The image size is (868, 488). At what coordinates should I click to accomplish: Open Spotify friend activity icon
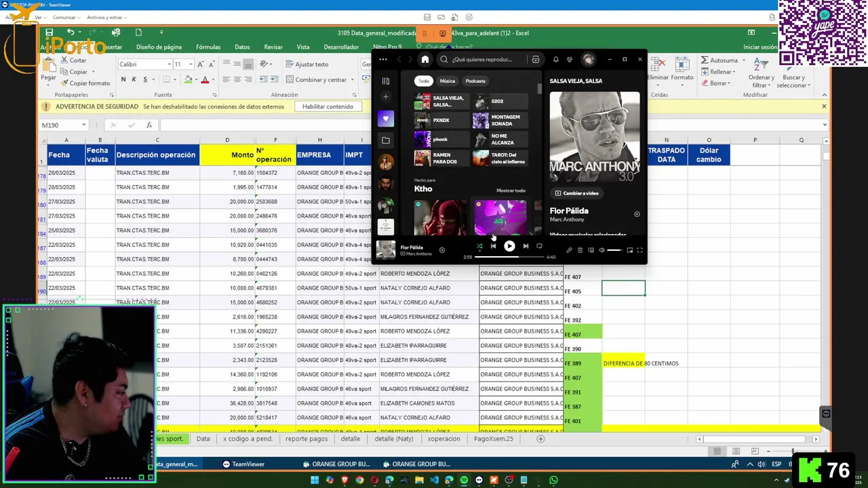click(x=570, y=60)
